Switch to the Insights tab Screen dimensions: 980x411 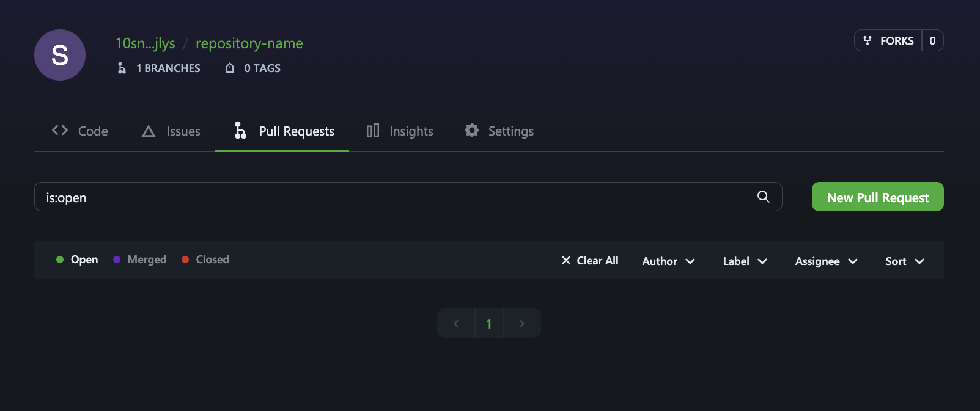(400, 131)
